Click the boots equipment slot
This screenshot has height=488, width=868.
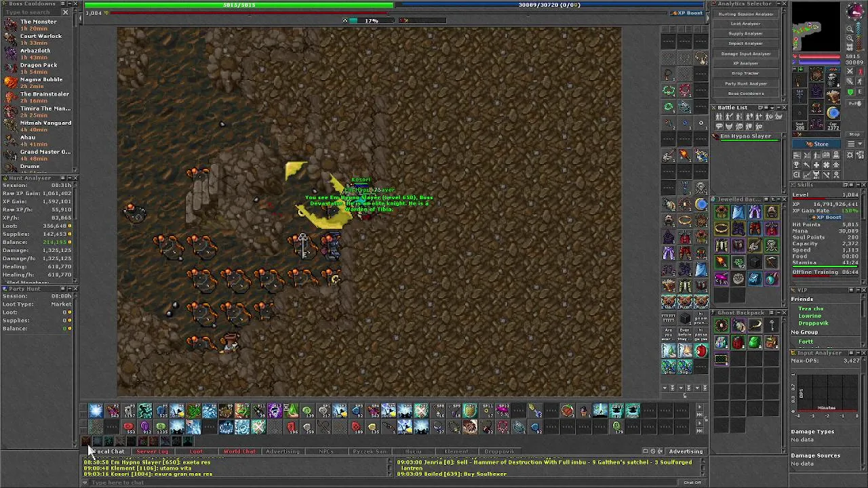click(x=816, y=123)
